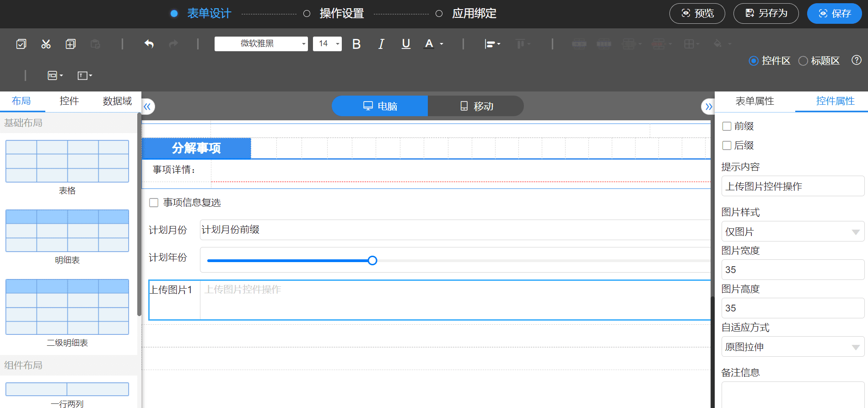
Task: Click the 提示内容 input field
Action: click(x=793, y=186)
